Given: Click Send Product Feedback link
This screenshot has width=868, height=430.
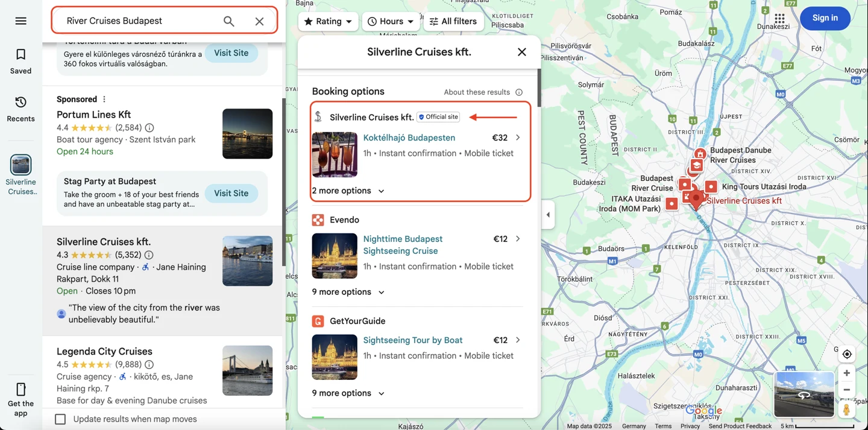Looking at the screenshot, I should click(x=740, y=426).
